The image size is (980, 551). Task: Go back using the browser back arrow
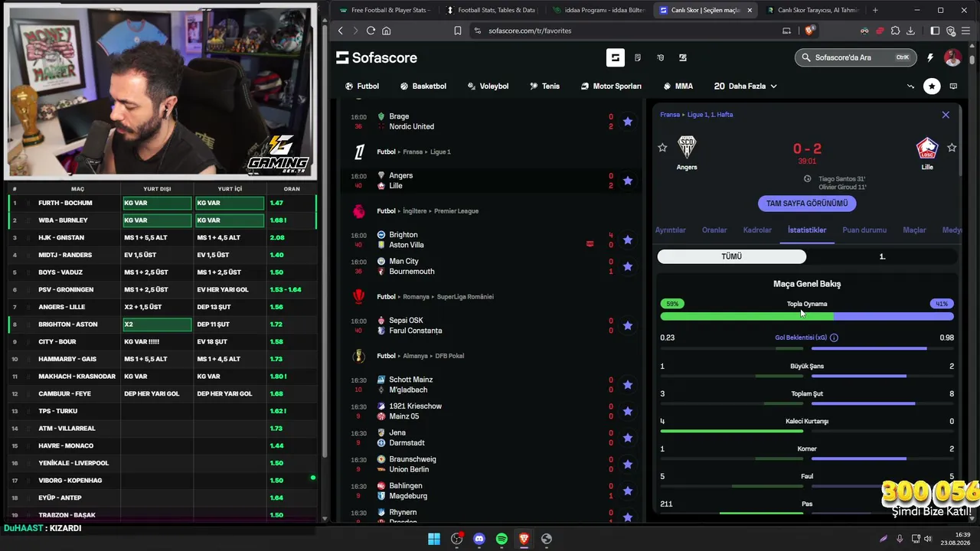point(341,31)
